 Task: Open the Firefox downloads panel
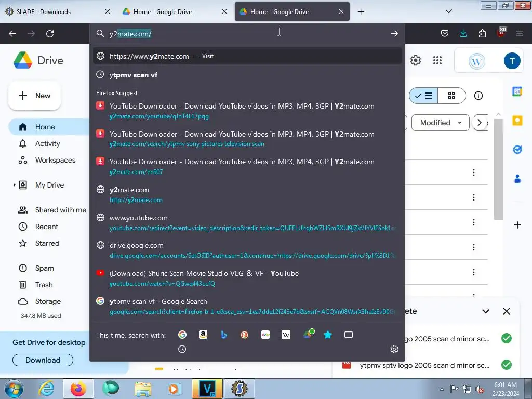(x=463, y=33)
